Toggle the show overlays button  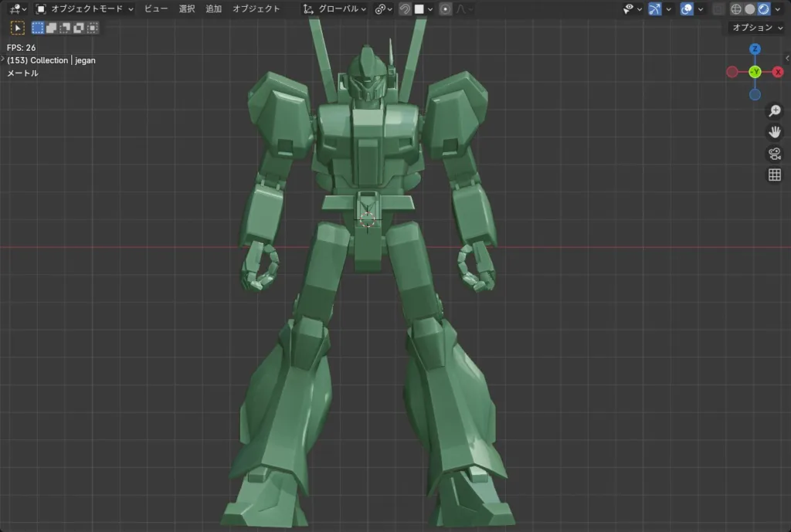pos(687,9)
